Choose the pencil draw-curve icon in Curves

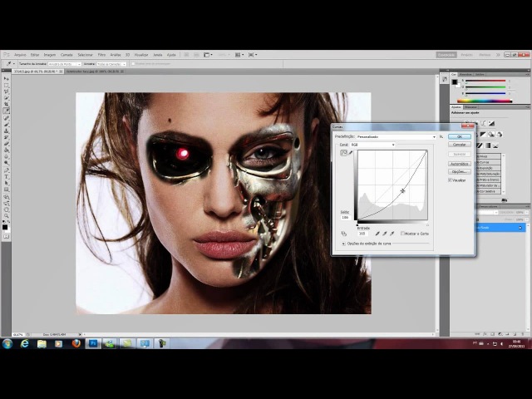pos(350,153)
